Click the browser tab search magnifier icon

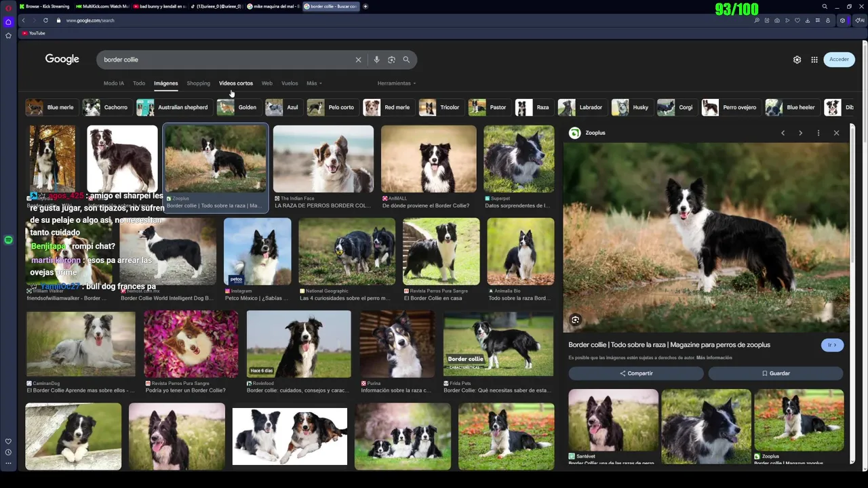point(825,7)
